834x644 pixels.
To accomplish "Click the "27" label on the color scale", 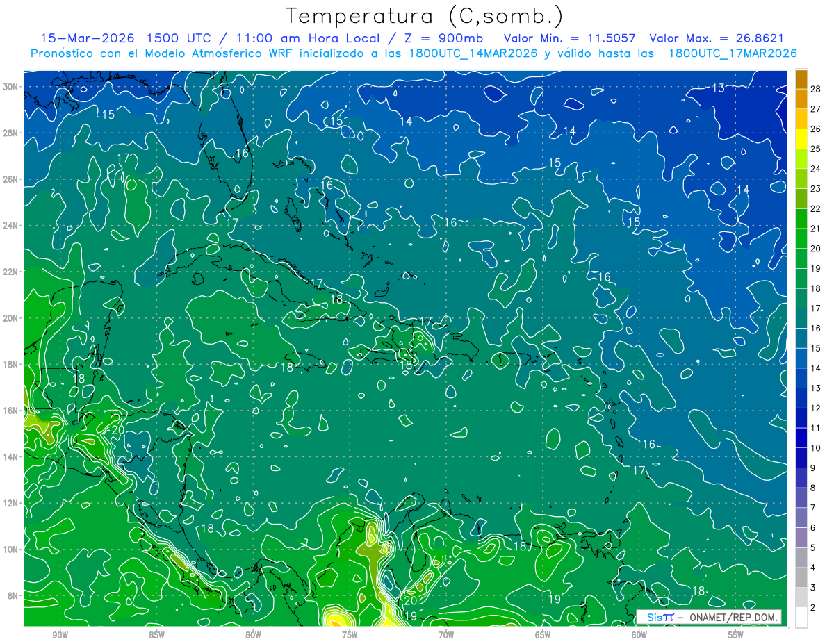I will tap(816, 109).
